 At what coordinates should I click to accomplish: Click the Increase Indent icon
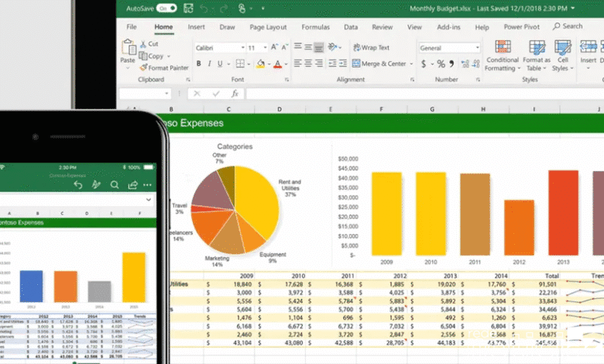pyautogui.click(x=343, y=64)
